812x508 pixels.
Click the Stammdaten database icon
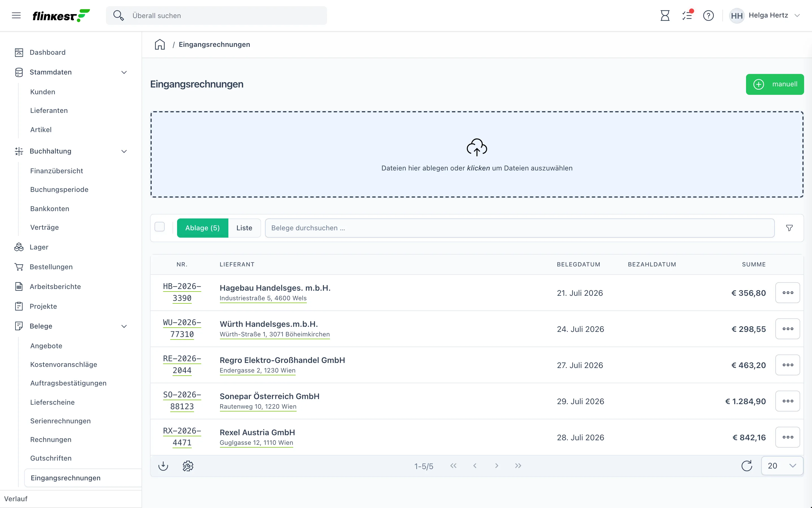point(19,72)
